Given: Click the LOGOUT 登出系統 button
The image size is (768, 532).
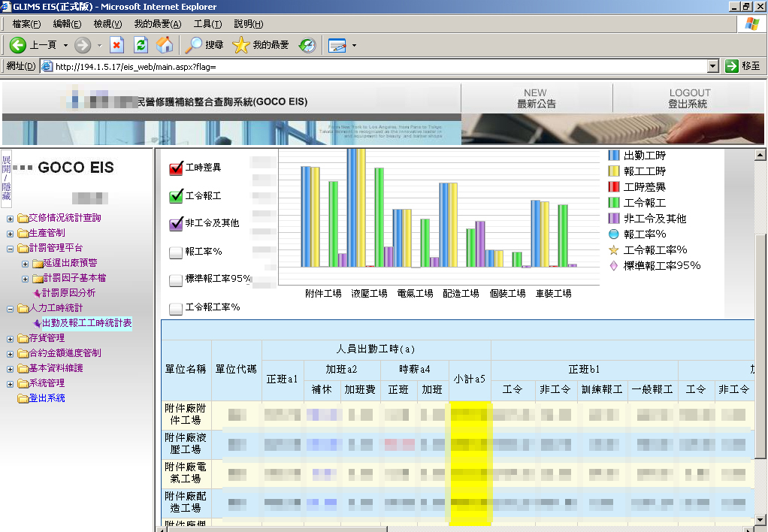Looking at the screenshot, I should pos(688,98).
